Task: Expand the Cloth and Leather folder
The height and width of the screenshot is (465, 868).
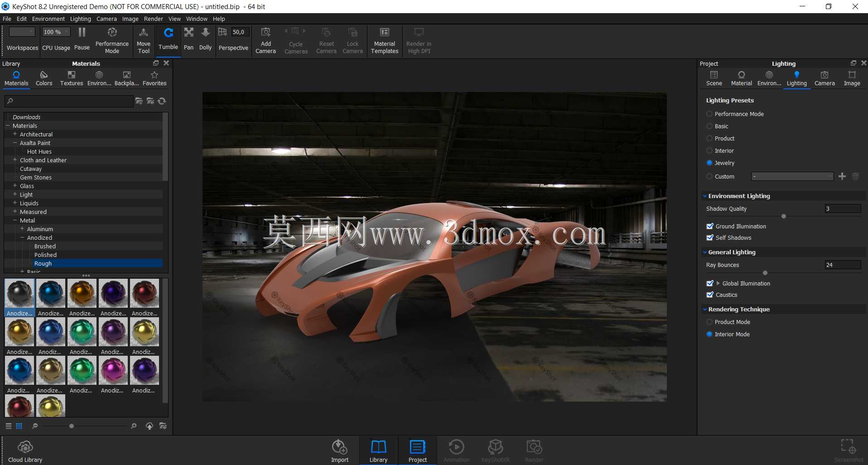Action: coord(15,160)
